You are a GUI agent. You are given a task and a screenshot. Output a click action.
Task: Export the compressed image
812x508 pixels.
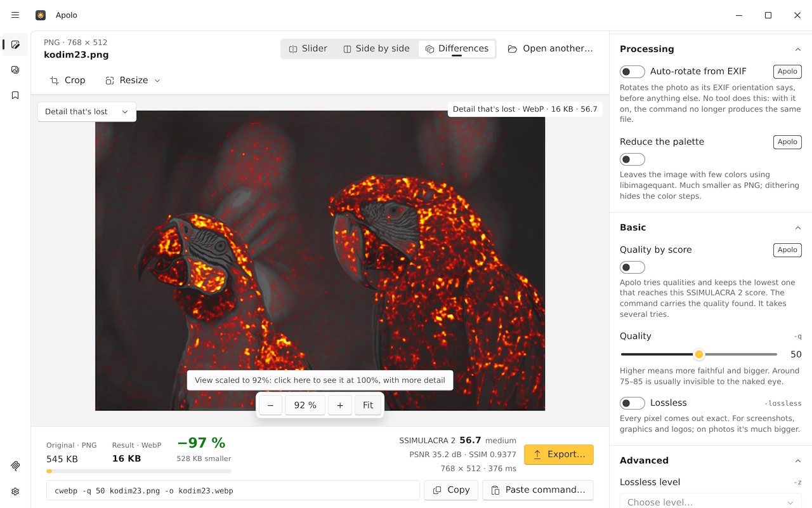pos(559,454)
